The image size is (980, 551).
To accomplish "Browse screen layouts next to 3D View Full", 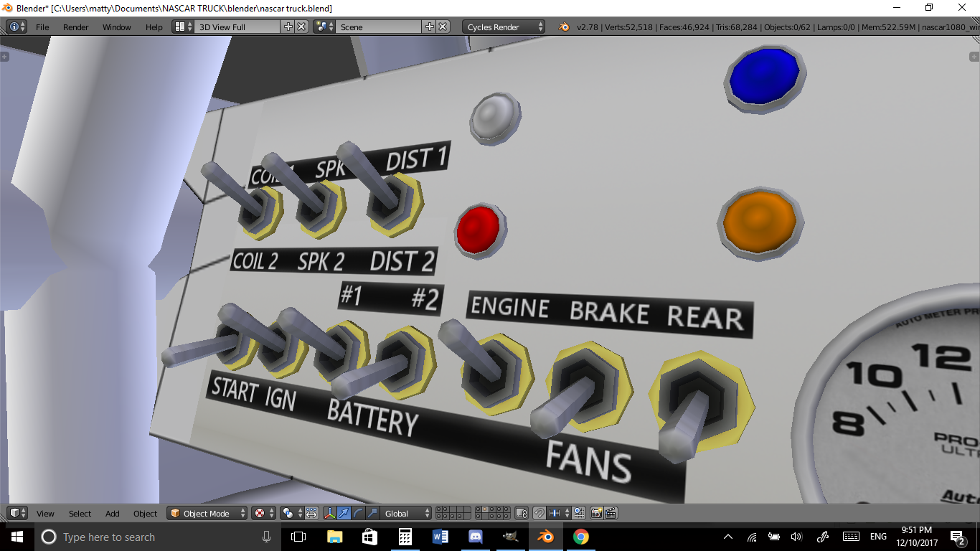I will point(183,27).
